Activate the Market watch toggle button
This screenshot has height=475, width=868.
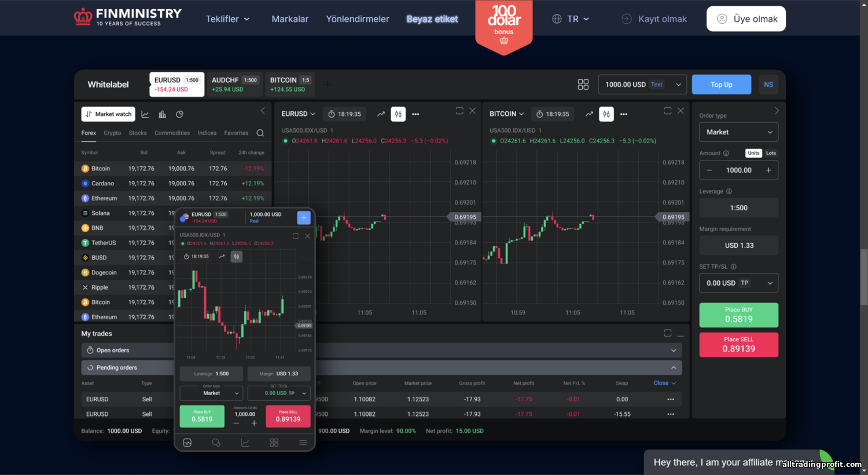pos(108,114)
